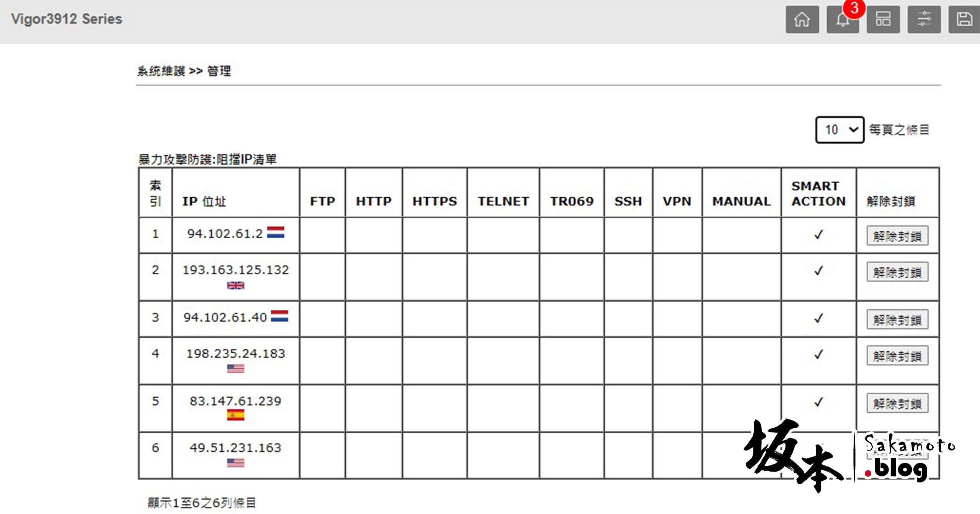Click the IP 位址 column header

[x=204, y=201]
